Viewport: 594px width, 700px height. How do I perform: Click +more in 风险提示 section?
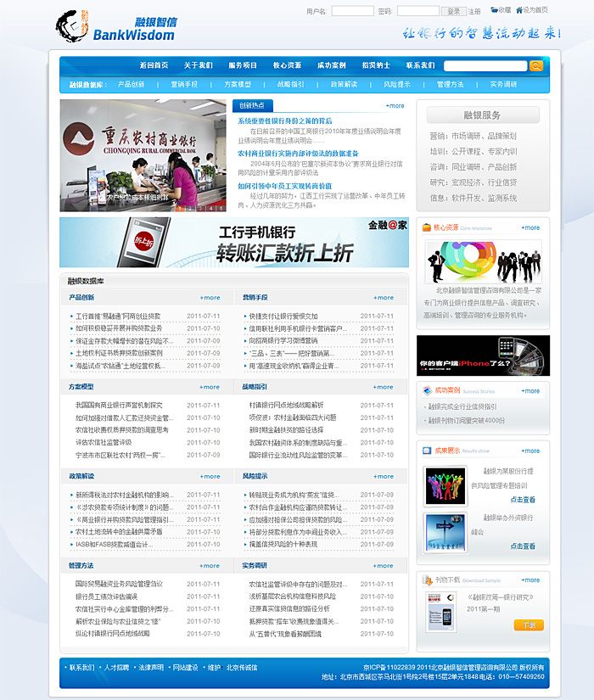click(x=384, y=476)
